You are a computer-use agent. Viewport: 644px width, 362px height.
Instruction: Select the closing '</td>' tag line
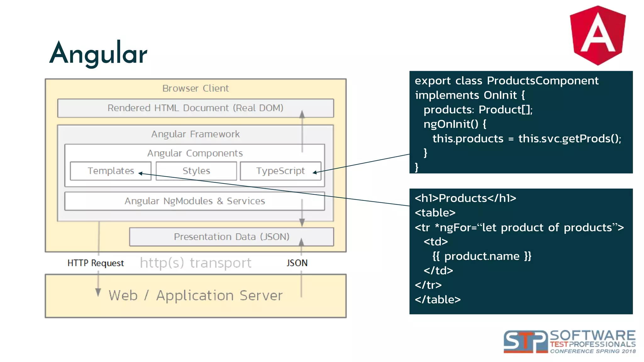coord(438,271)
